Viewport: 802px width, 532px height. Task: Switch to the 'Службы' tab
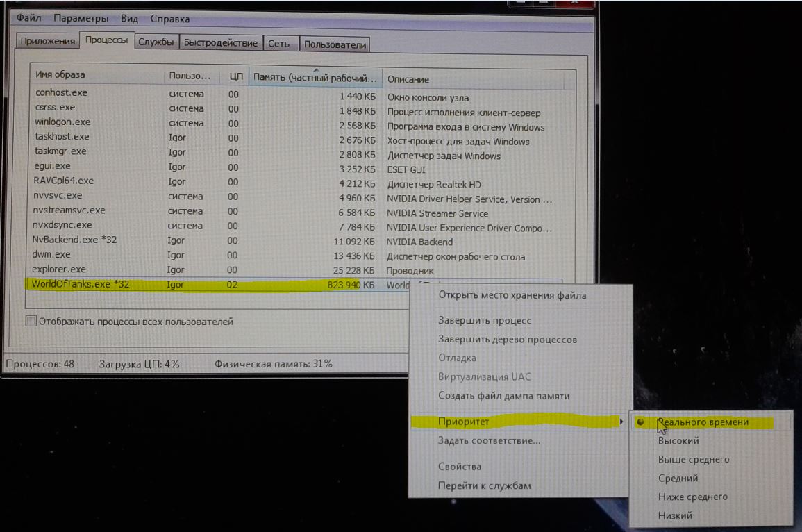point(156,42)
